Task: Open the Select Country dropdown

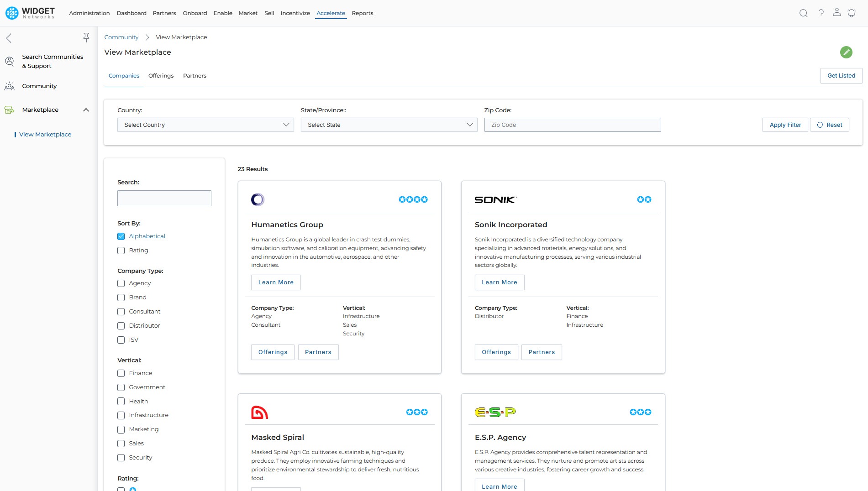Action: [205, 125]
